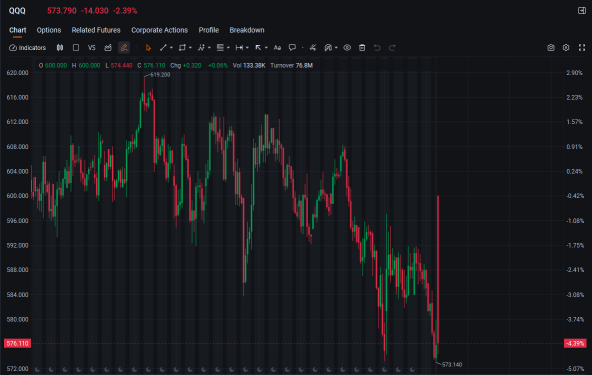Select the wave pattern drawing tool
The width and height of the screenshot is (592, 375).
[201, 48]
